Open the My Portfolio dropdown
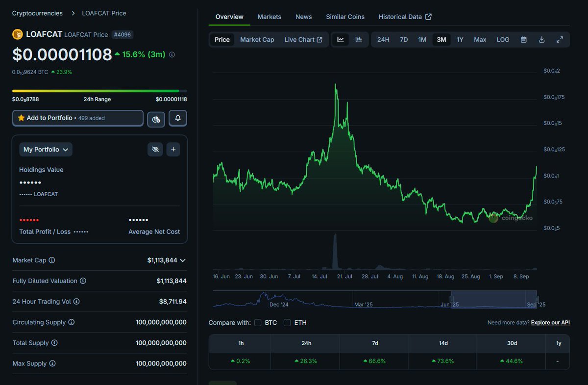Viewport: 588px width, 385px height. (x=46, y=150)
